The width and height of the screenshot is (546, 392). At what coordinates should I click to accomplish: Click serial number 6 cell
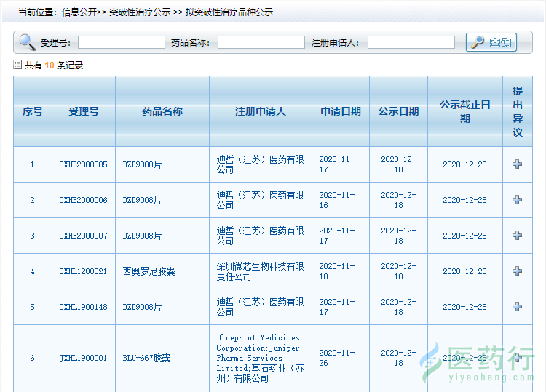(x=32, y=358)
